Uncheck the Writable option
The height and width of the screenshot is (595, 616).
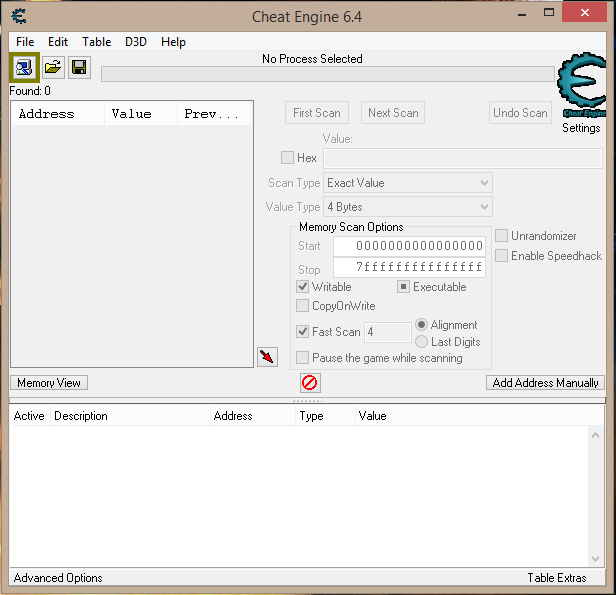(302, 287)
